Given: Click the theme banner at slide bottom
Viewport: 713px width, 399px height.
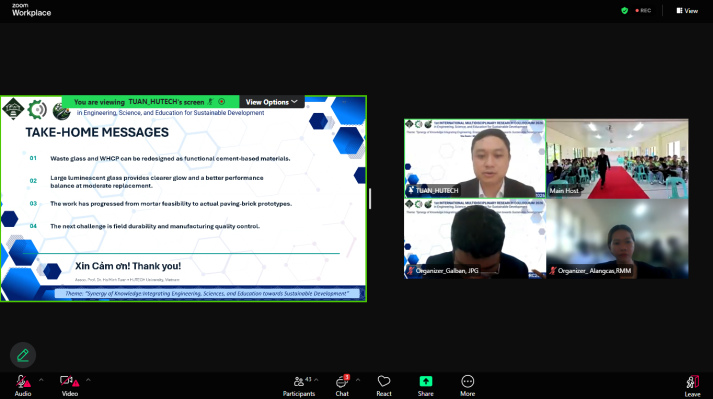Looking at the screenshot, I should 207,294.
